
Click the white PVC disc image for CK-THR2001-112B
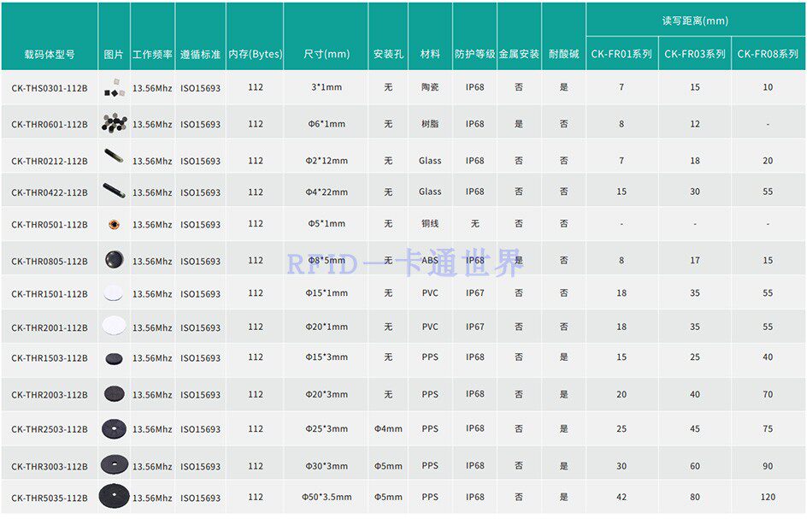pyautogui.click(x=114, y=326)
